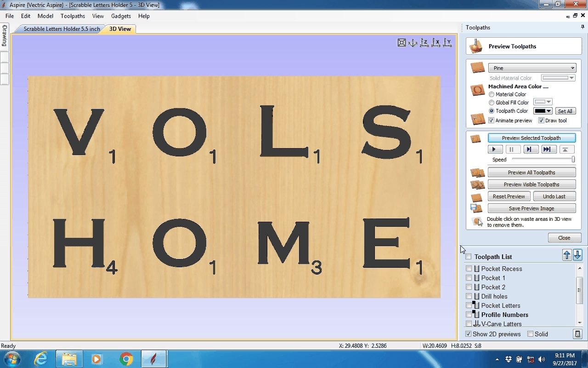
Task: Click the Drill holes toolpath icon
Action: tap(477, 296)
